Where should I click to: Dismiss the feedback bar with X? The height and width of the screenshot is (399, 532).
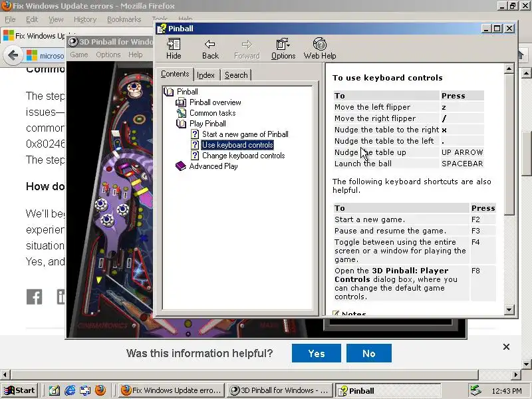(506, 346)
